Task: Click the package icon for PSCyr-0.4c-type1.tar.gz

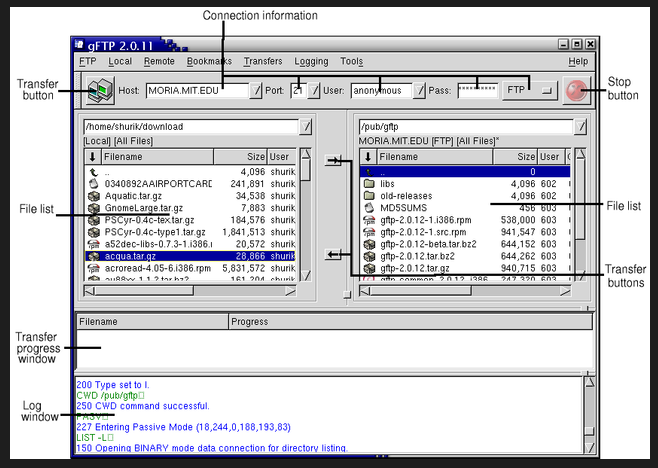Action: coord(94,232)
